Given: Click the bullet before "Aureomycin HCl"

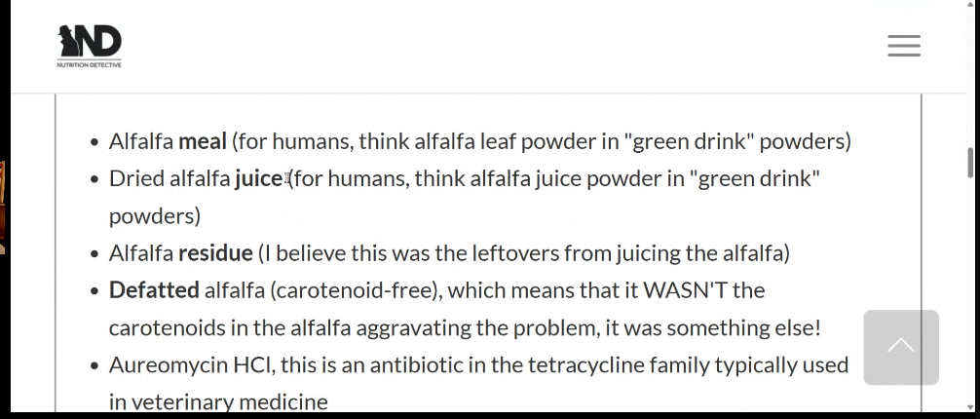Looking at the screenshot, I should pos(94,365).
